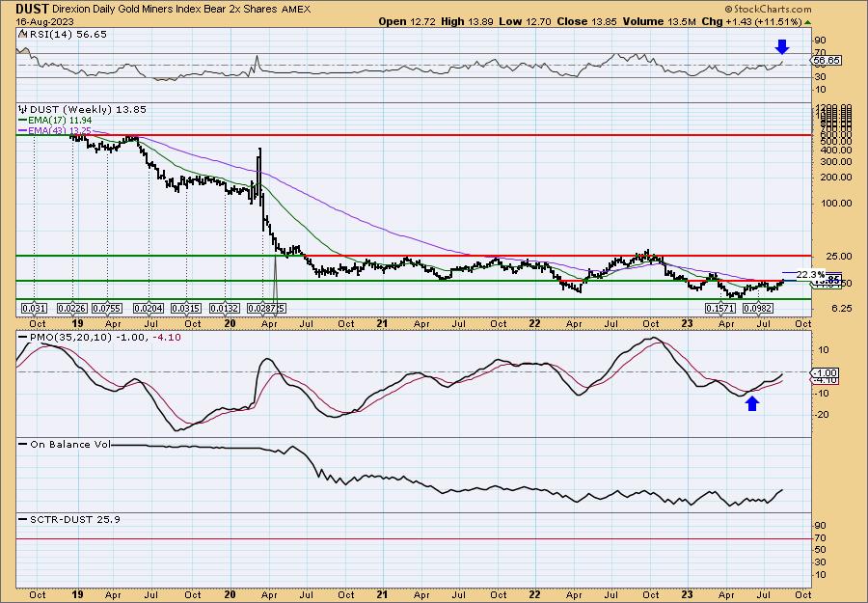The width and height of the screenshot is (868, 603).
Task: Click the 0.02875 value box
Action: click(267, 308)
